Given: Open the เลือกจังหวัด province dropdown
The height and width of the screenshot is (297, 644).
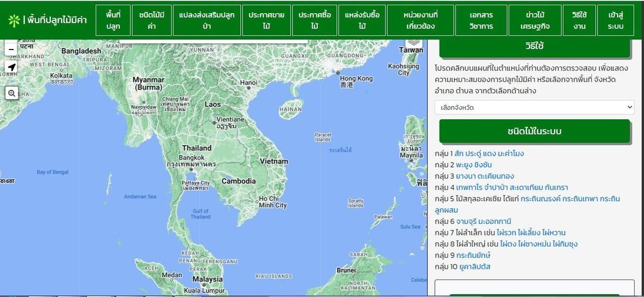Looking at the screenshot, I should click(x=535, y=108).
